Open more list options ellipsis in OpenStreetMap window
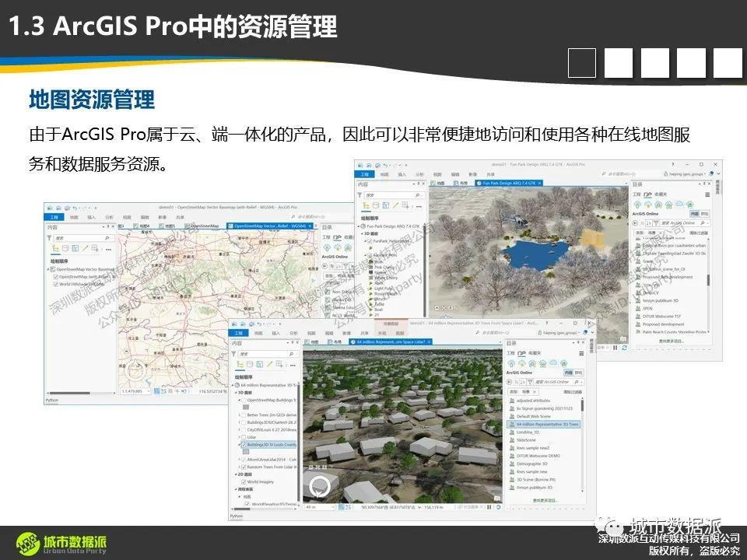Image resolution: width=747 pixels, height=560 pixels. point(108,249)
